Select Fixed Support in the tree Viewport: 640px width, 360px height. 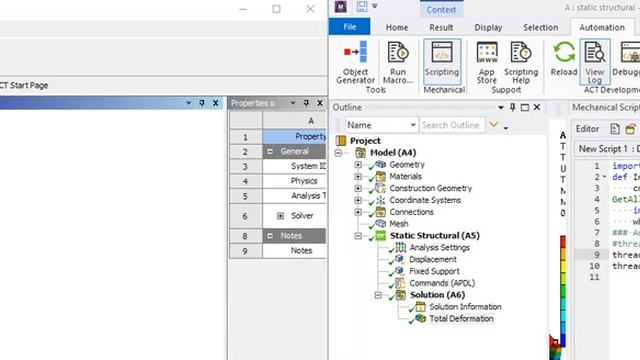[434, 271]
